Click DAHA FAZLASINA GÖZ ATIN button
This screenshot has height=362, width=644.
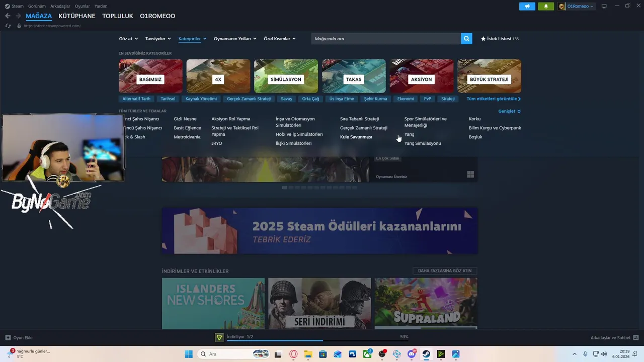445,270
